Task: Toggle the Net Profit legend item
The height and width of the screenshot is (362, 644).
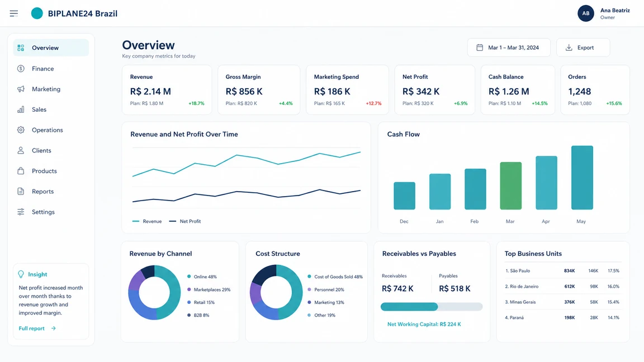Action: point(185,221)
